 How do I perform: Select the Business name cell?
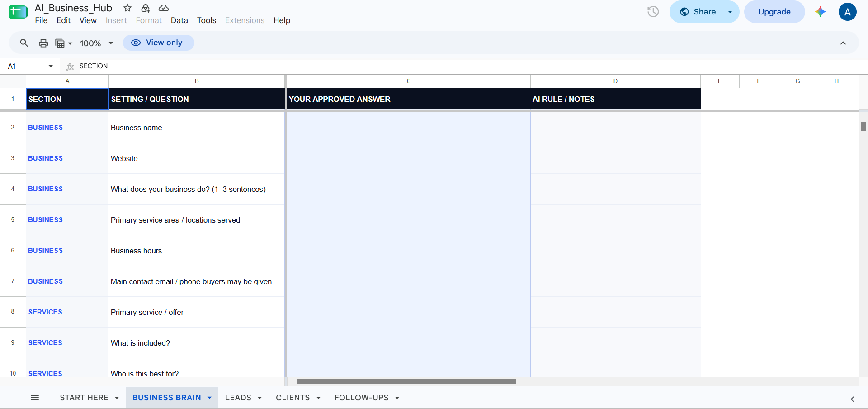coord(197,128)
